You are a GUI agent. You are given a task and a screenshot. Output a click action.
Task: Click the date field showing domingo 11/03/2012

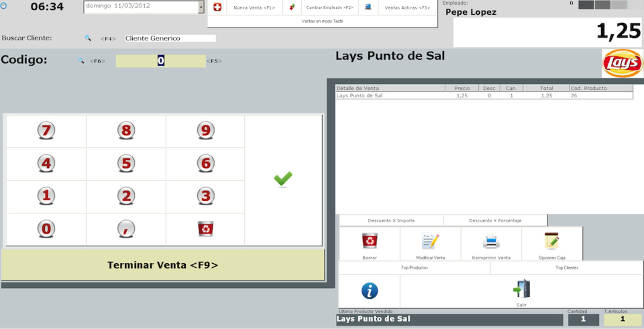tap(141, 7)
